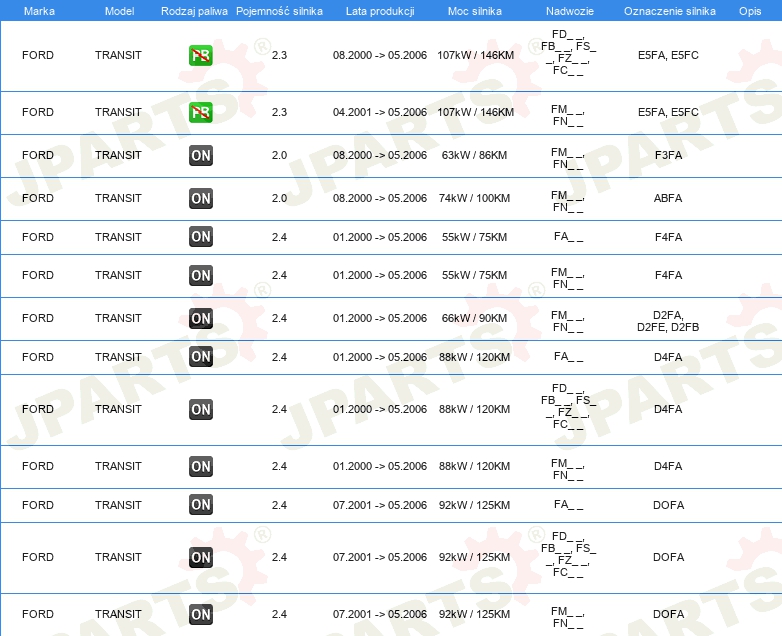Click the 63kW / 86KM power cell
The width and height of the screenshot is (782, 636).
pos(474,156)
